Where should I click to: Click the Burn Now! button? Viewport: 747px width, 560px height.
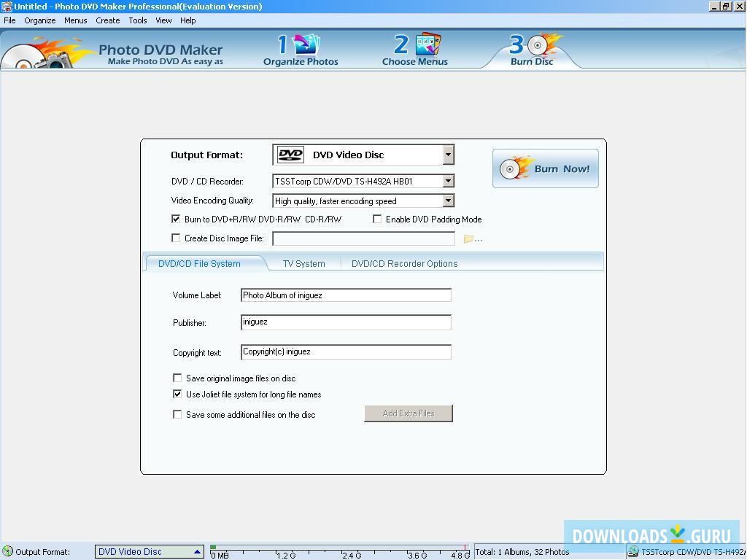[546, 168]
